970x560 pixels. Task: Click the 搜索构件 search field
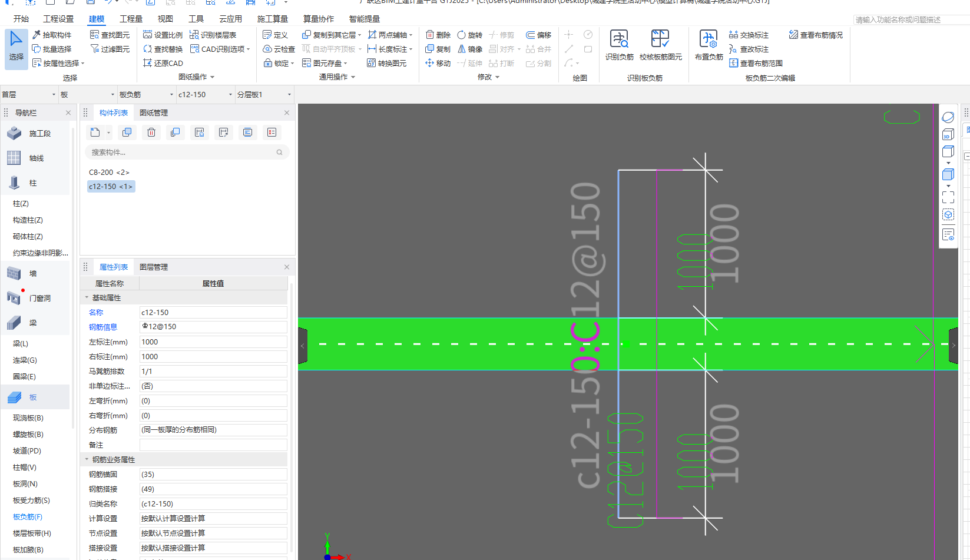pyautogui.click(x=187, y=152)
